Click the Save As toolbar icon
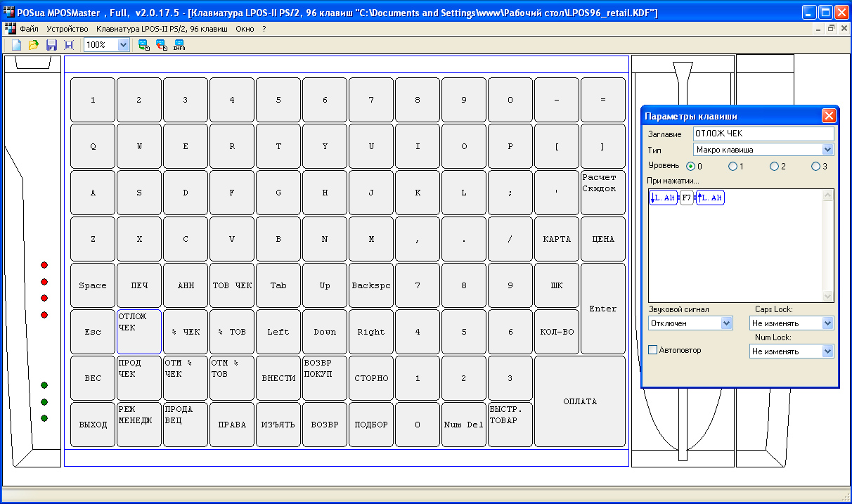 [69, 45]
